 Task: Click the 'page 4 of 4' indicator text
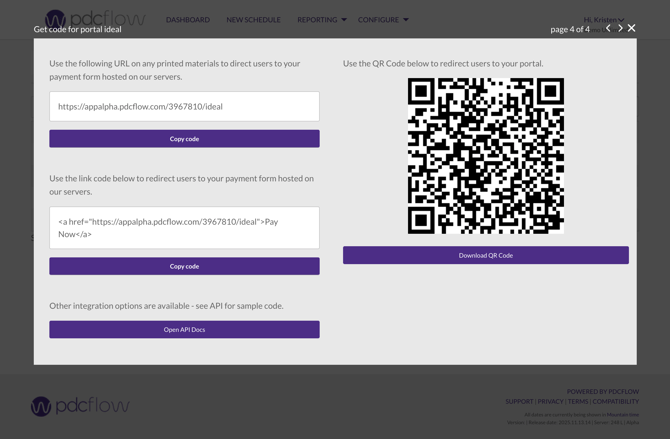(x=570, y=29)
